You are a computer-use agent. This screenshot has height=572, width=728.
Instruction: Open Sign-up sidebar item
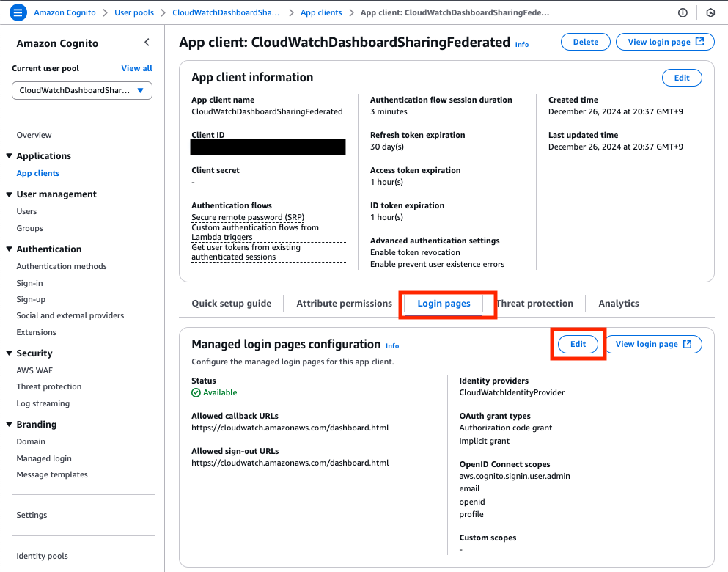coord(31,299)
